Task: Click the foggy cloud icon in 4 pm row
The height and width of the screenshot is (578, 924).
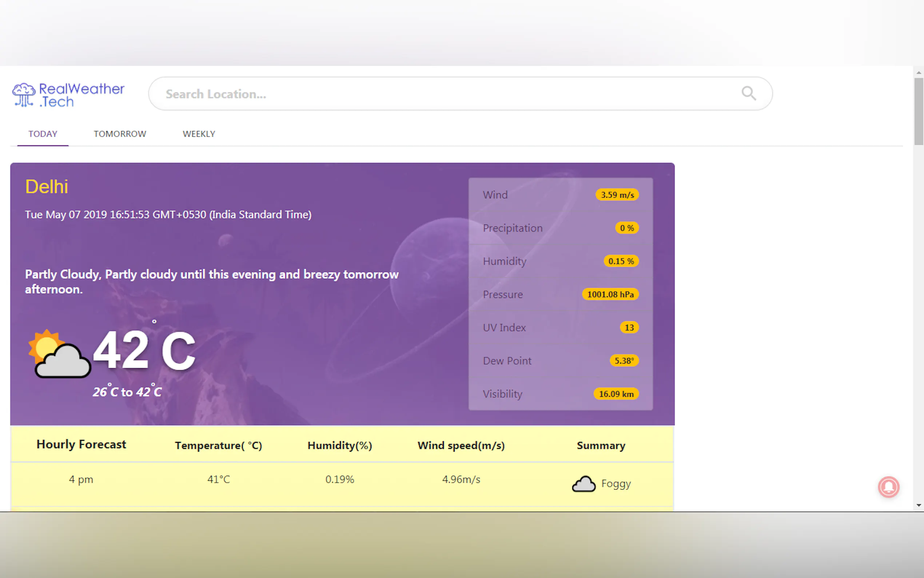Action: click(x=583, y=484)
